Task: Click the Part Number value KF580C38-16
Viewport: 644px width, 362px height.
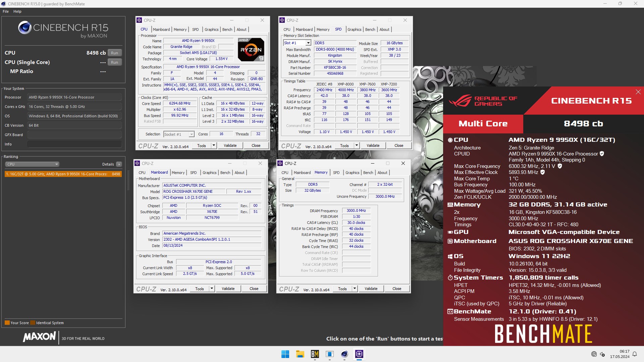Action: (x=335, y=67)
